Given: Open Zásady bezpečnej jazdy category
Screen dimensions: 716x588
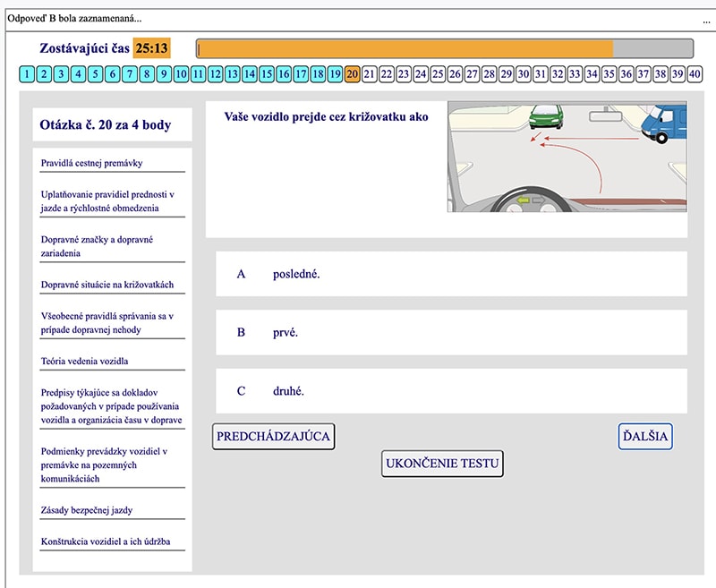Looking at the screenshot, I should (x=87, y=510).
